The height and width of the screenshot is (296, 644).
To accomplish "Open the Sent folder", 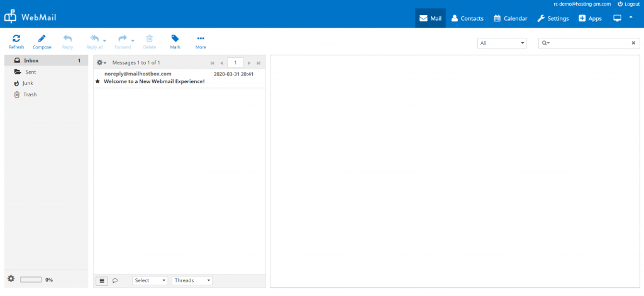I will tap(46, 72).
